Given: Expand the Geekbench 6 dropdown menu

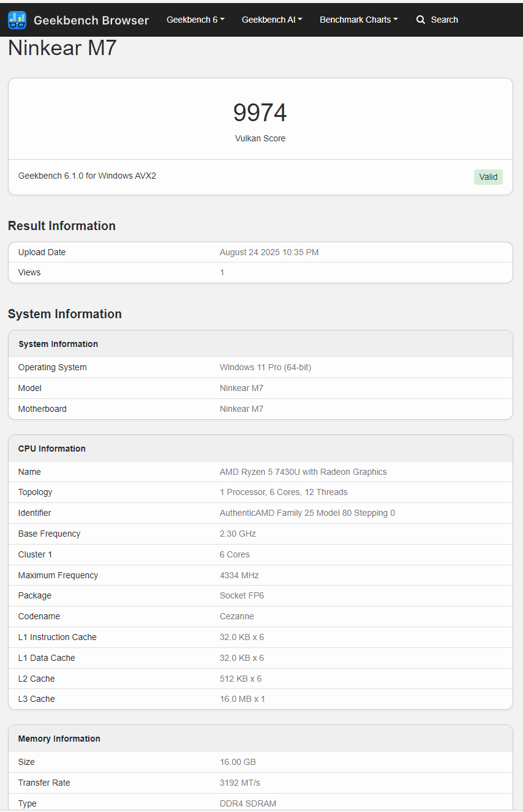Looking at the screenshot, I should coord(195,20).
